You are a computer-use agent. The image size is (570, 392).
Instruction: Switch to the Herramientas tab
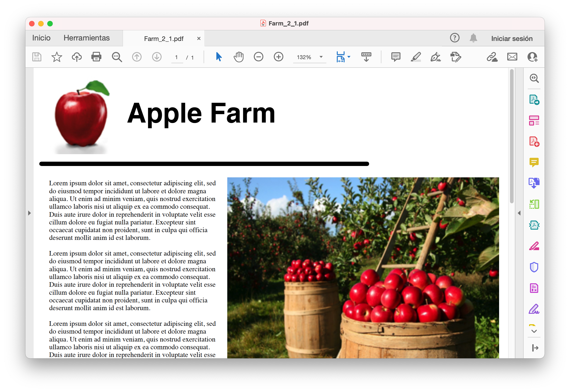pyautogui.click(x=87, y=38)
